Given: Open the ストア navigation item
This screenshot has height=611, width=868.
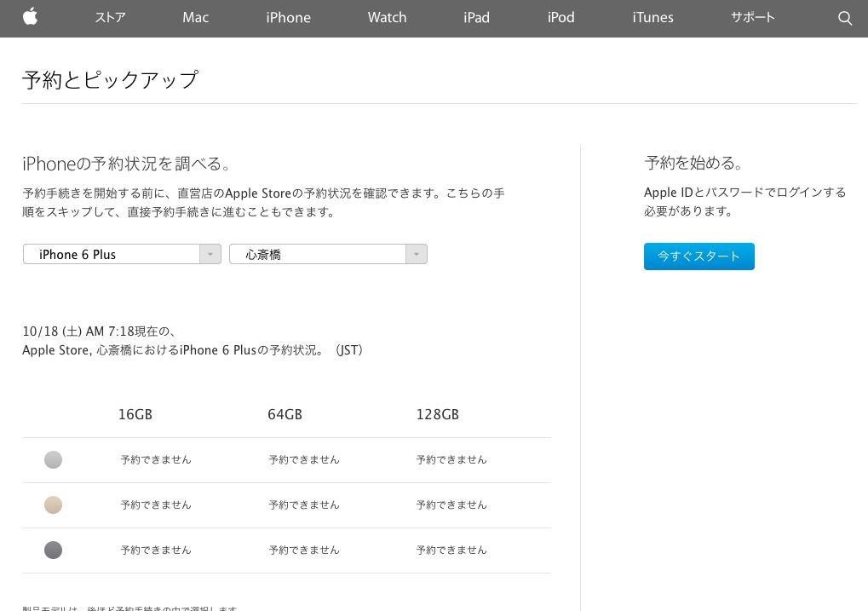Looking at the screenshot, I should [x=110, y=18].
